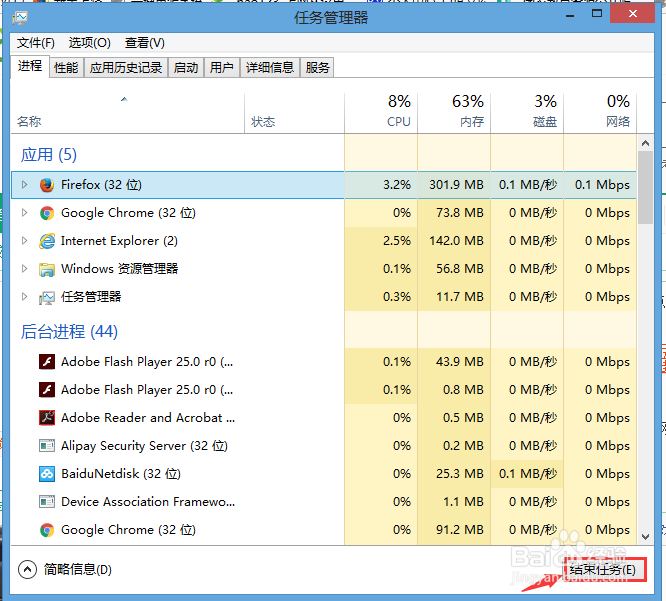Viewport: 666px width, 601px height.
Task: Click the scrollbar down arrow of process list
Action: coord(645,536)
